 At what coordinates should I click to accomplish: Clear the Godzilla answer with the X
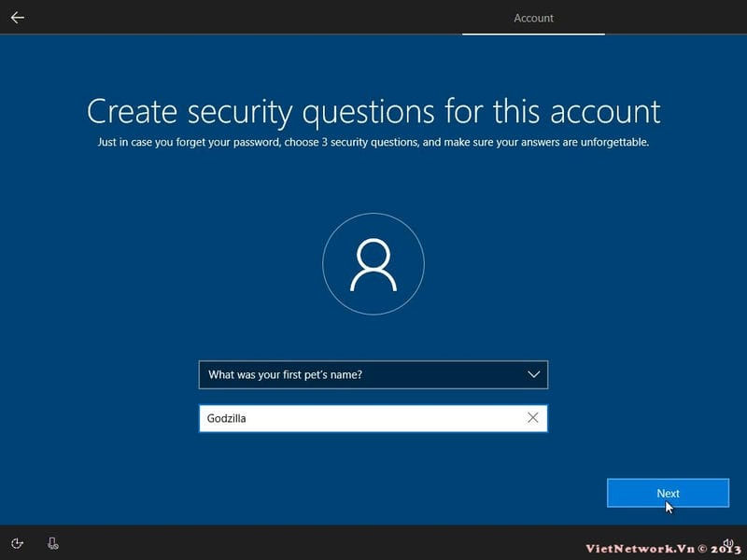coord(533,418)
